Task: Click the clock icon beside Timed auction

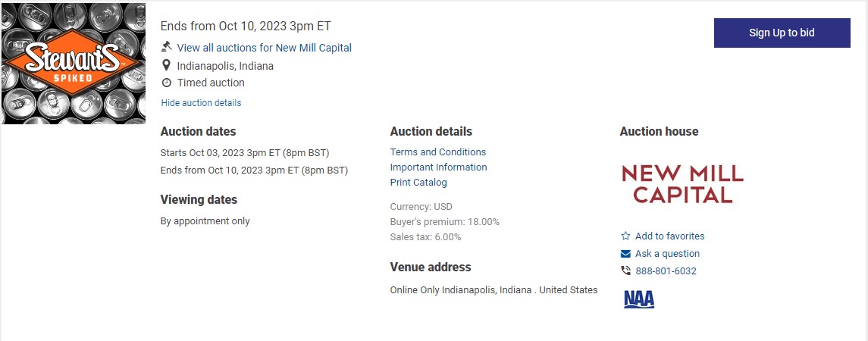Action: coord(166,83)
